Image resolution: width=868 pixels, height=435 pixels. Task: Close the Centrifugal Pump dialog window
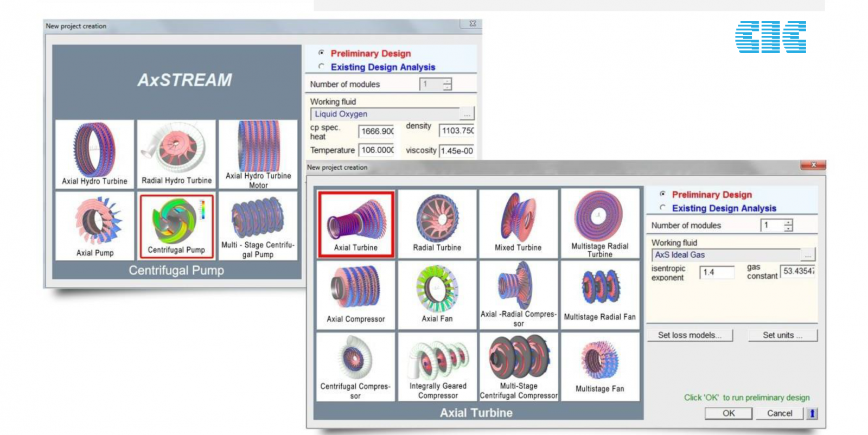tap(472, 24)
